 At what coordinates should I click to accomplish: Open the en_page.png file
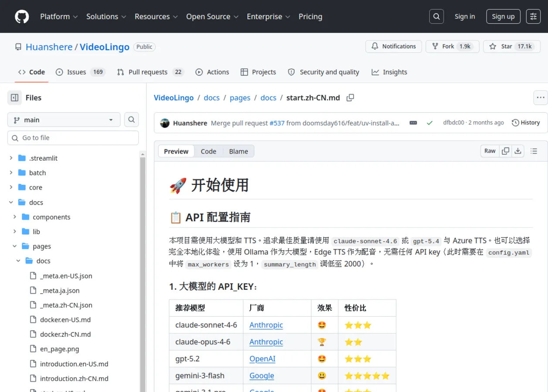59,349
